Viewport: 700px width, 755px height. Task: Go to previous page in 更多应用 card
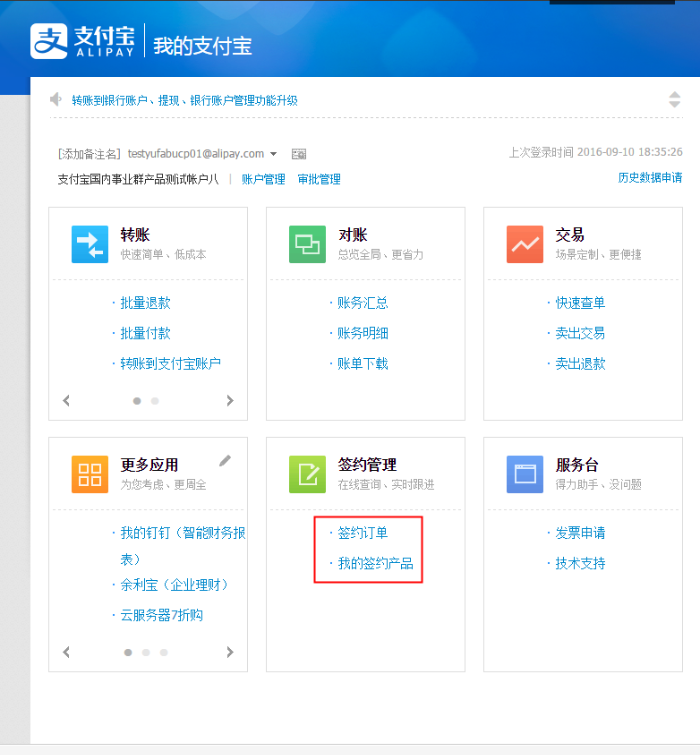pyautogui.click(x=66, y=652)
